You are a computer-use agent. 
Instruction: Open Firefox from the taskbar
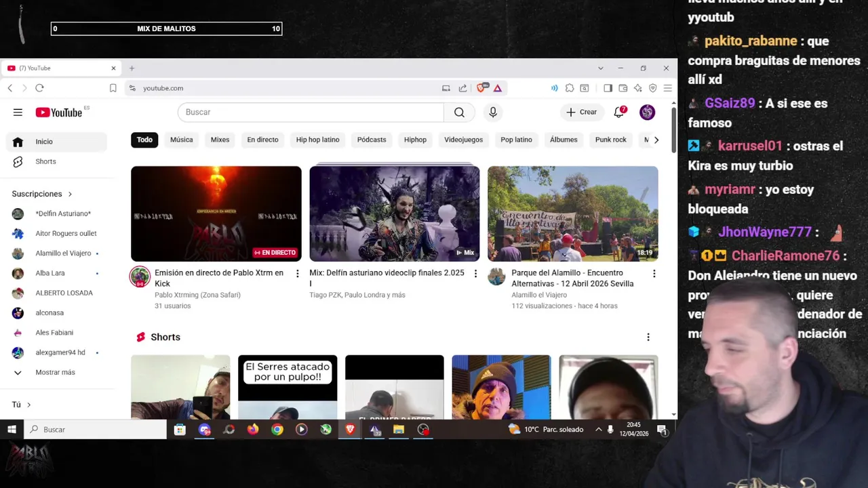click(x=253, y=430)
